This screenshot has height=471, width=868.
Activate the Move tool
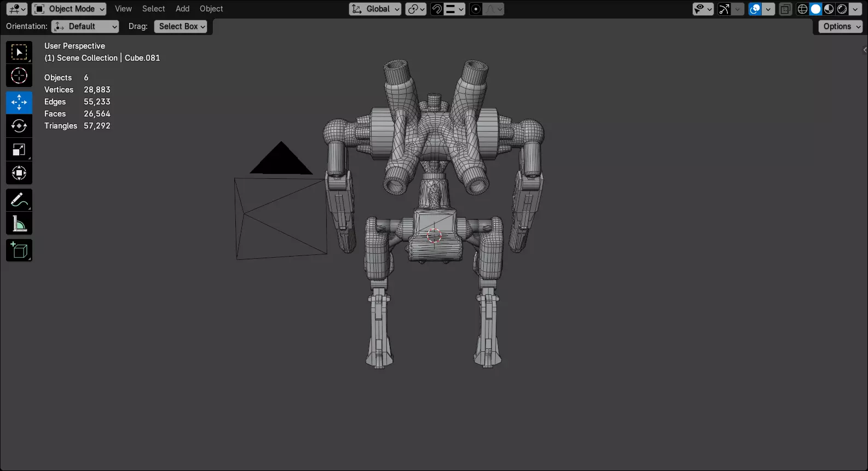tap(19, 102)
